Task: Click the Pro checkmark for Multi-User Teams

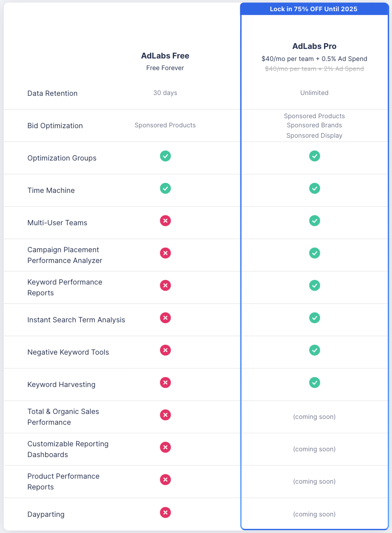Action: (x=315, y=221)
